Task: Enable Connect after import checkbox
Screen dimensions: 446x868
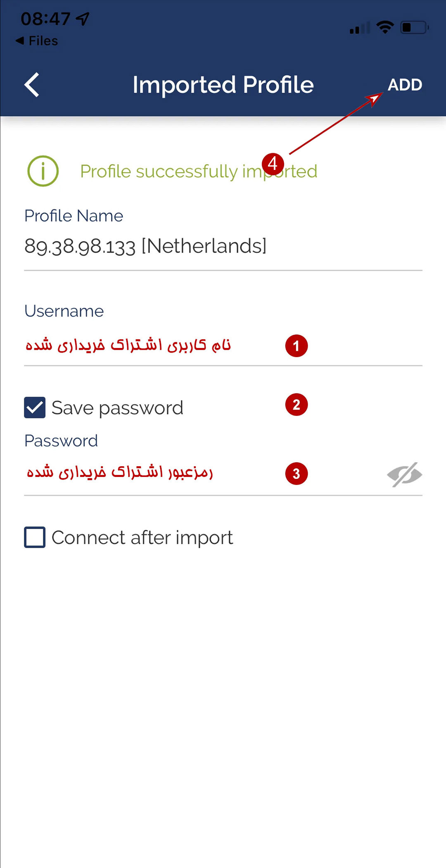Action: pyautogui.click(x=35, y=537)
